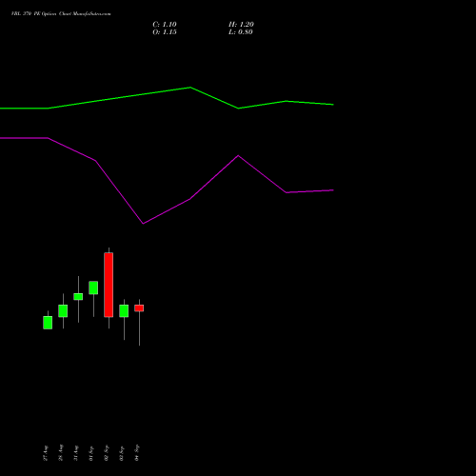Click the '02 Sep' date label
Screen dimensions: 476x476
click(107, 453)
